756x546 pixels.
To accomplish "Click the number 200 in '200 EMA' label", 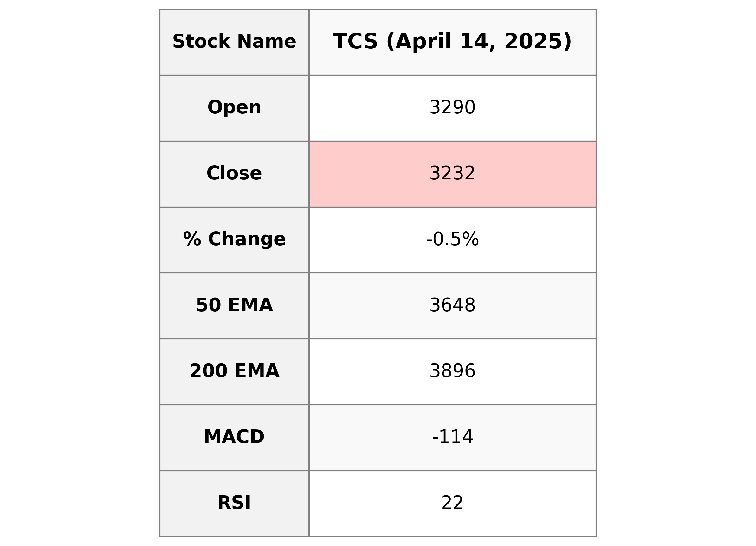I will pyautogui.click(x=208, y=371).
